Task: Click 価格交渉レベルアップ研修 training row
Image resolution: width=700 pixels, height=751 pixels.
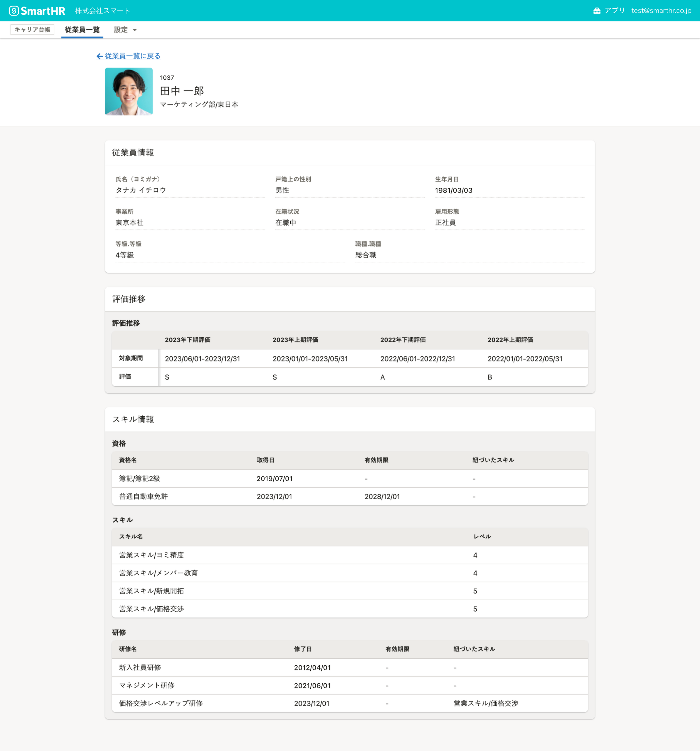Action: tap(160, 703)
